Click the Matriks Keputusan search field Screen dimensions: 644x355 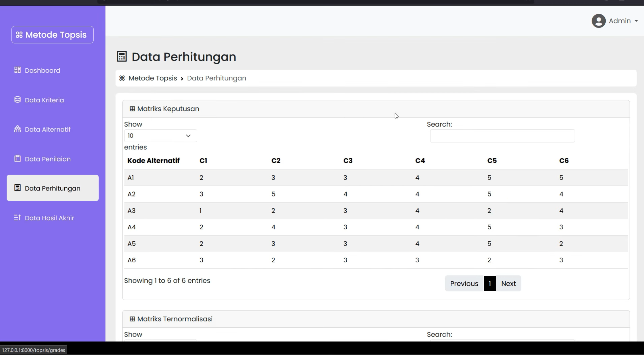point(502,136)
